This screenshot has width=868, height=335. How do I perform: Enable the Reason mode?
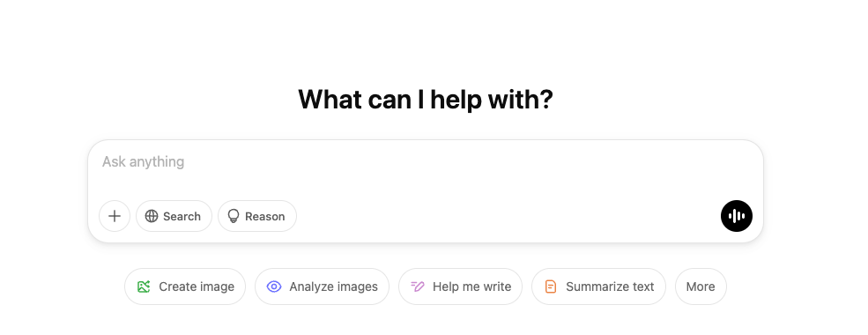point(257,216)
